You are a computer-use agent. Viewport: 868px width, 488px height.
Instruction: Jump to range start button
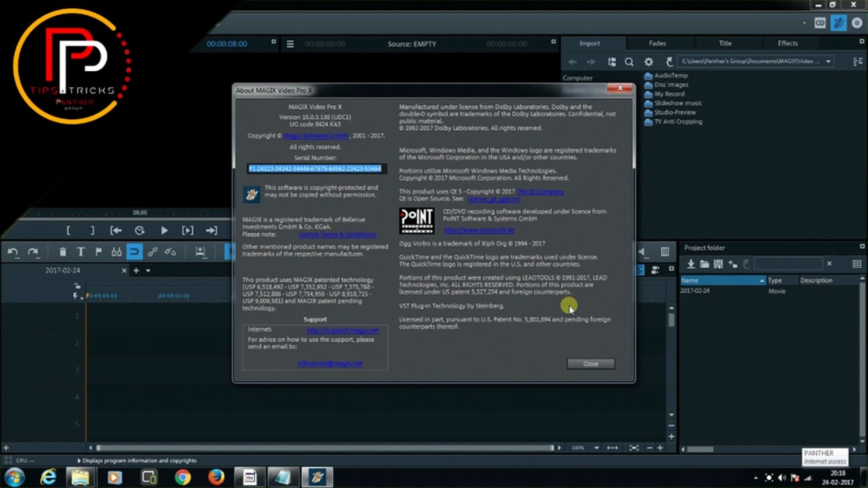(116, 230)
